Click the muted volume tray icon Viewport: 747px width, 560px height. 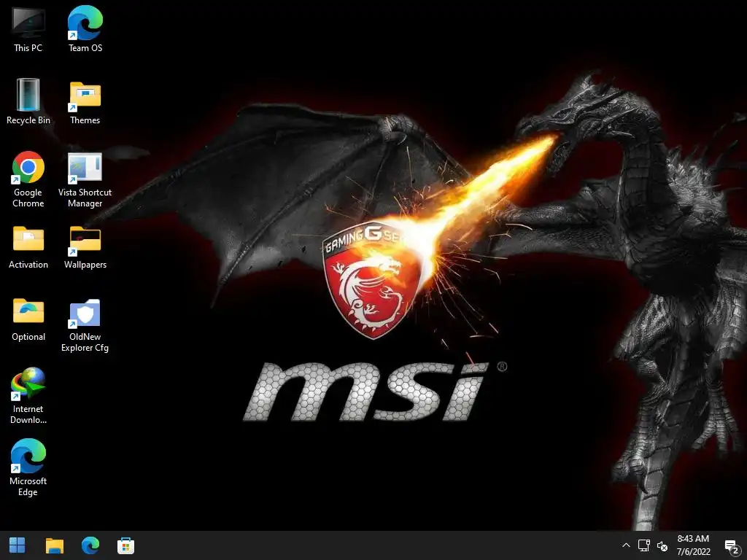tap(662, 545)
